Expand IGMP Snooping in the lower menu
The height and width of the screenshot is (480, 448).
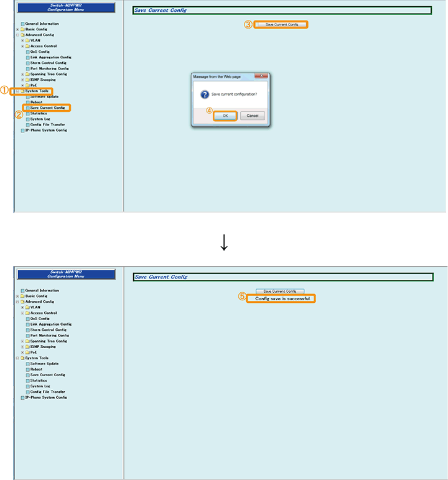tap(22, 346)
